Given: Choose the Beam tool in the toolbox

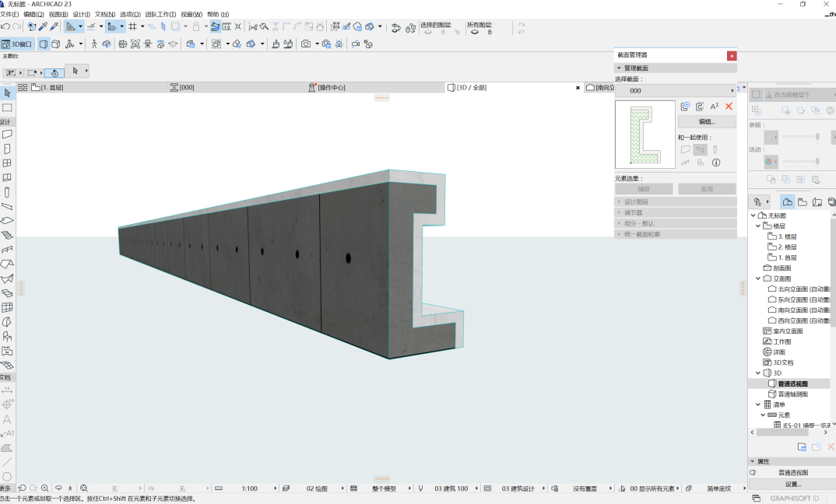Looking at the screenshot, I should (7, 206).
